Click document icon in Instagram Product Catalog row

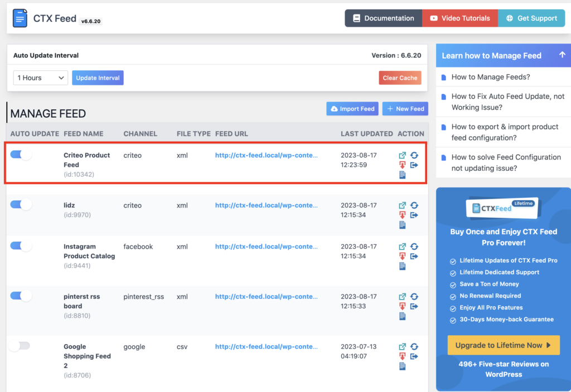coord(402,267)
